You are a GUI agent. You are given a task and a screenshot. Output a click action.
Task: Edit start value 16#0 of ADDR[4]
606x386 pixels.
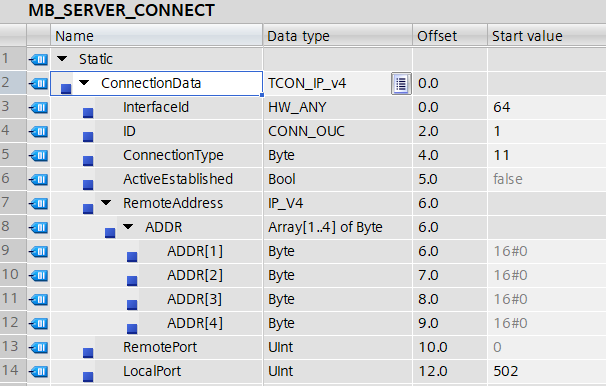pos(547,323)
